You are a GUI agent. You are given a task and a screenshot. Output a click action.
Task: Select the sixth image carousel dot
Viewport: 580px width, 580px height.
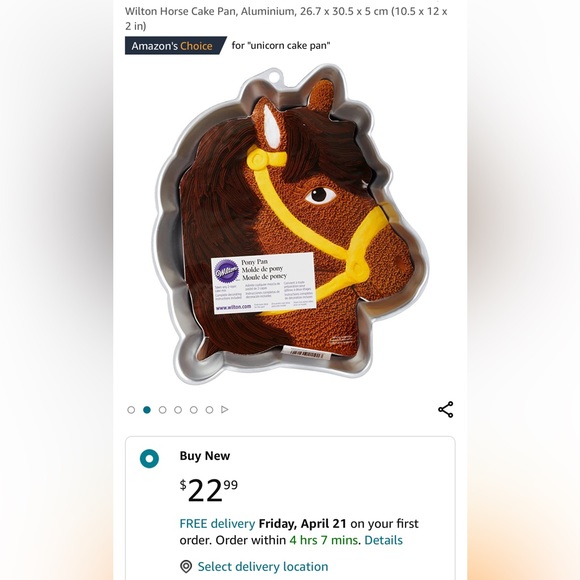209,410
